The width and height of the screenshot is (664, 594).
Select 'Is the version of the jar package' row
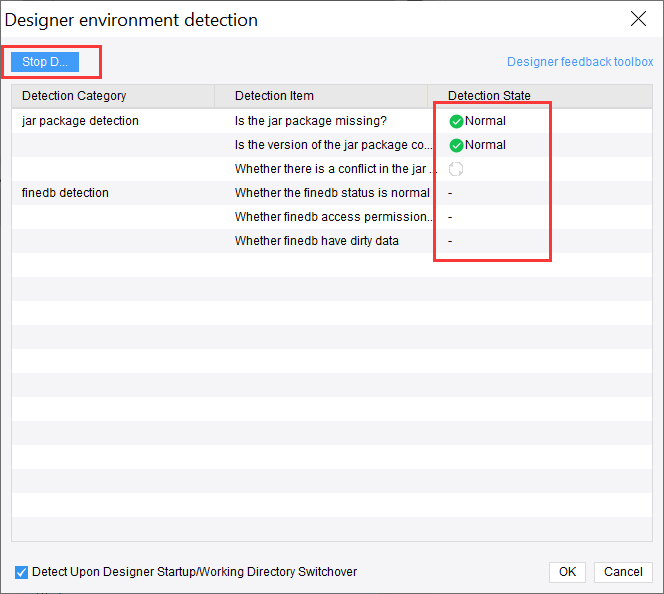(x=332, y=145)
